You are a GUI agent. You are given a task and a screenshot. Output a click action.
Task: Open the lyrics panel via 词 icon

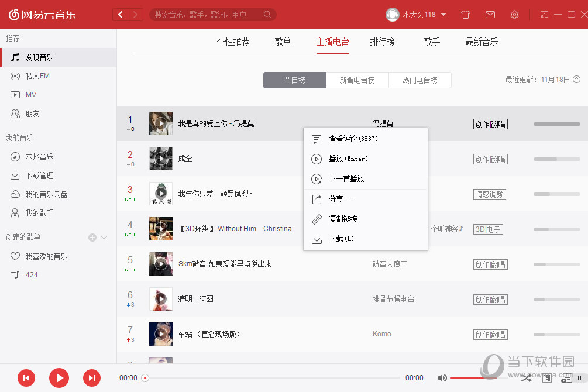pyautogui.click(x=547, y=378)
